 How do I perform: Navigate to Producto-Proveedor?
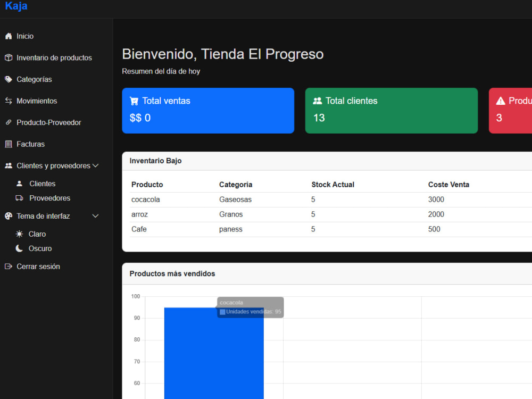click(49, 122)
